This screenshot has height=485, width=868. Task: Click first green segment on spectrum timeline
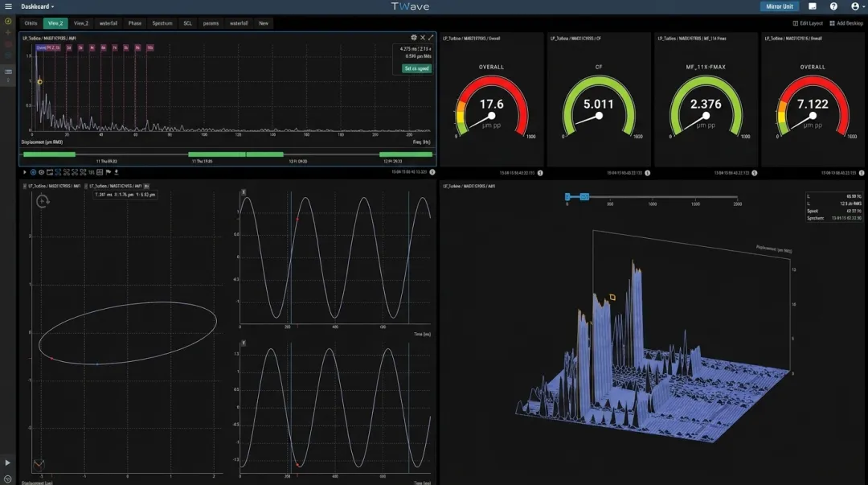tap(49, 154)
